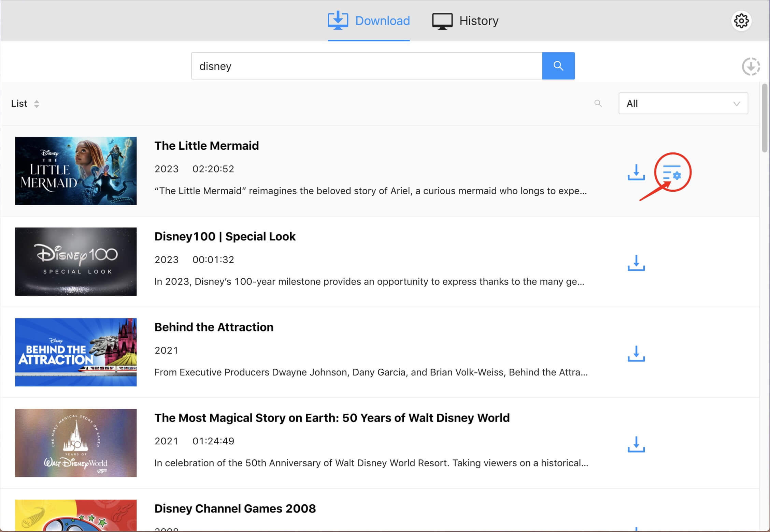Image resolution: width=770 pixels, height=532 pixels.
Task: Click The Little Mermaid thumbnail
Action: [76, 171]
